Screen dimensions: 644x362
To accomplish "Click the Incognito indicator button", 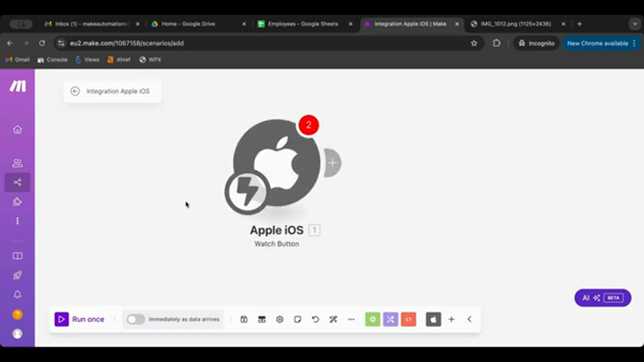I will [536, 43].
